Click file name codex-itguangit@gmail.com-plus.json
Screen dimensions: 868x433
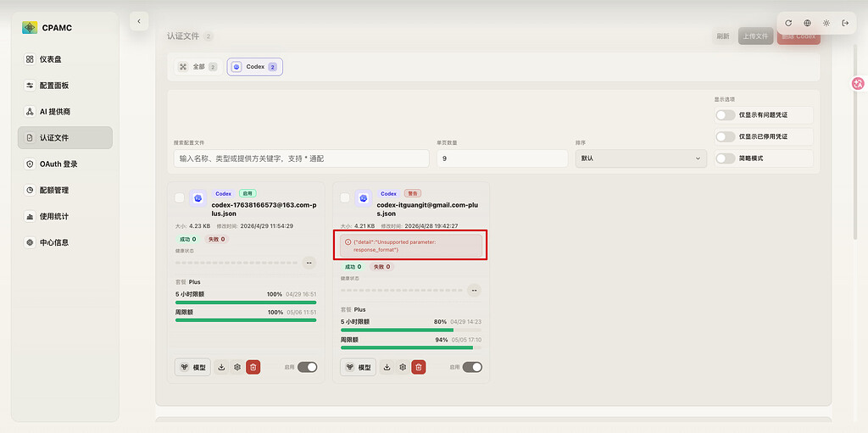(427, 208)
